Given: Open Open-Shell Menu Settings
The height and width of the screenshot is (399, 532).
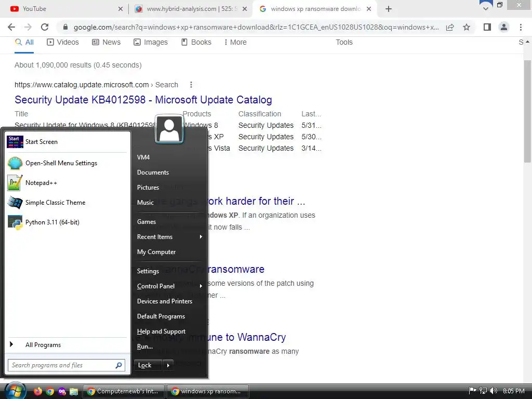Looking at the screenshot, I should [67, 163].
